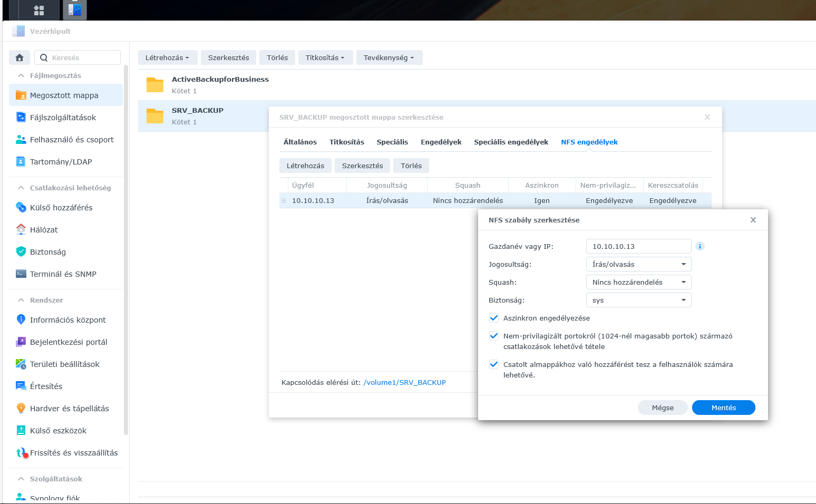816x504 pixels.
Task: Click the Hardver és tápellátás bulb icon
Action: (21, 409)
